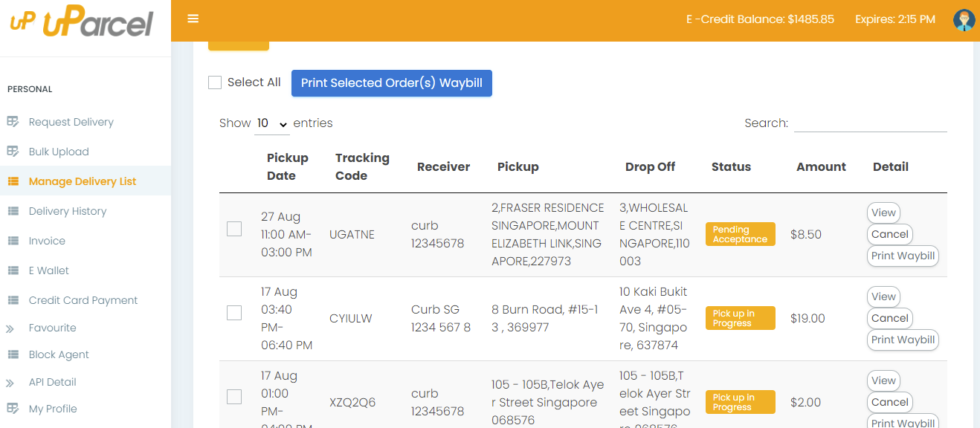
Task: Expand the API Detail sidebar item
Action: point(52,382)
